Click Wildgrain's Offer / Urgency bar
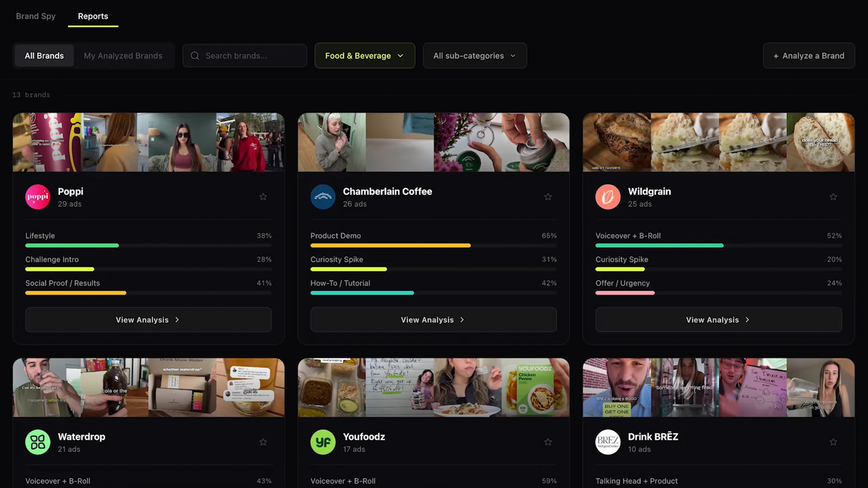The height and width of the screenshot is (488, 868). 718,293
